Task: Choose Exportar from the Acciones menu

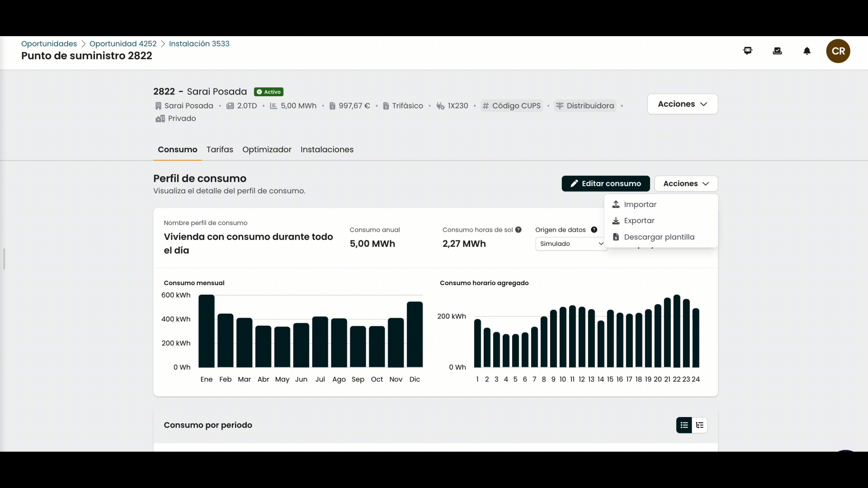Action: (661, 221)
